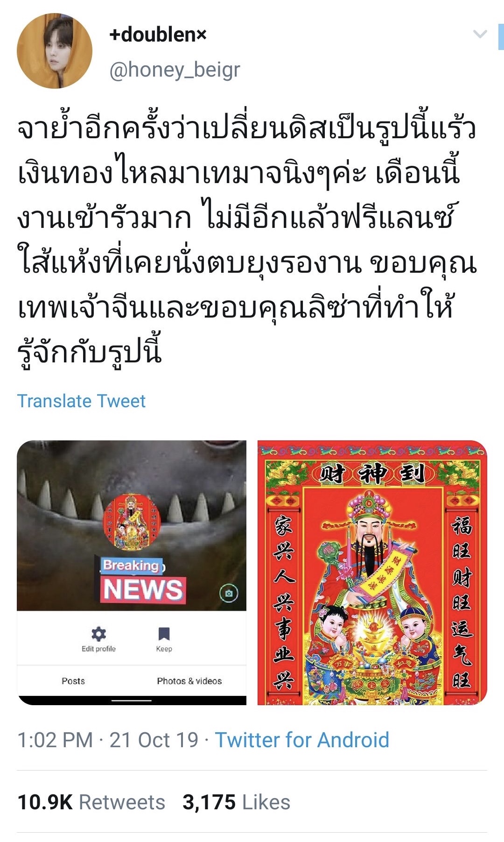
Task: Tap the Keep bookmark icon
Action: [x=164, y=634]
